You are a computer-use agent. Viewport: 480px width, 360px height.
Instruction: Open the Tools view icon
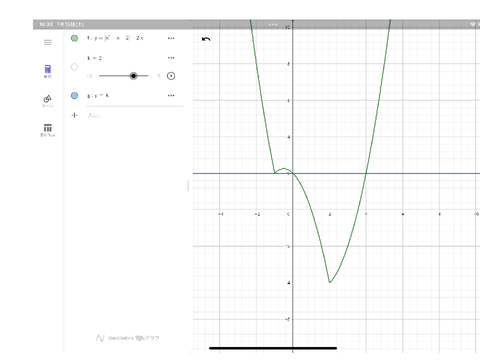pos(48,101)
